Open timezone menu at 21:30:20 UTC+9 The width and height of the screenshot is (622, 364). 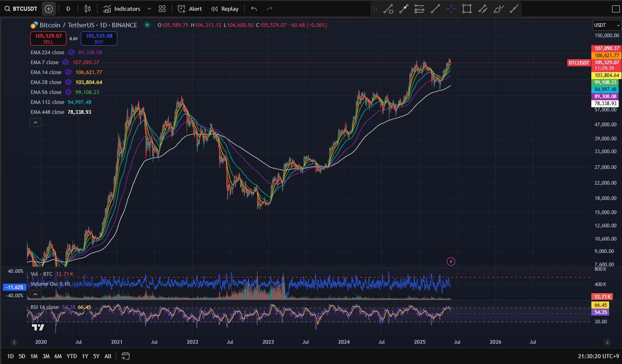(x=598, y=356)
